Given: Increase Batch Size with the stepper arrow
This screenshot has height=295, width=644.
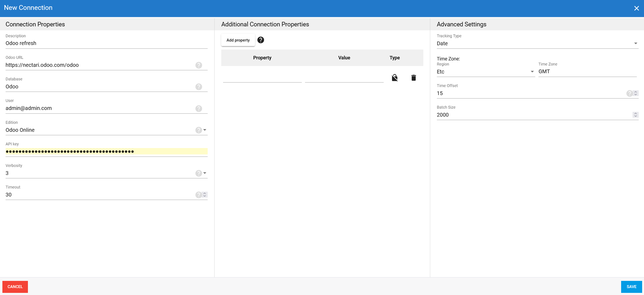Looking at the screenshot, I should [x=635, y=113].
